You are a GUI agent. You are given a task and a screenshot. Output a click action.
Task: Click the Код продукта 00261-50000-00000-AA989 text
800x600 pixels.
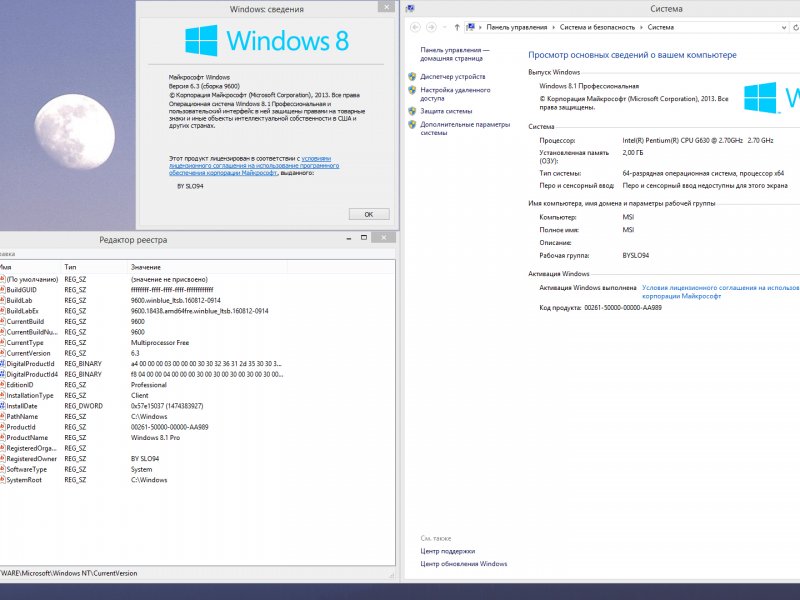click(x=601, y=308)
